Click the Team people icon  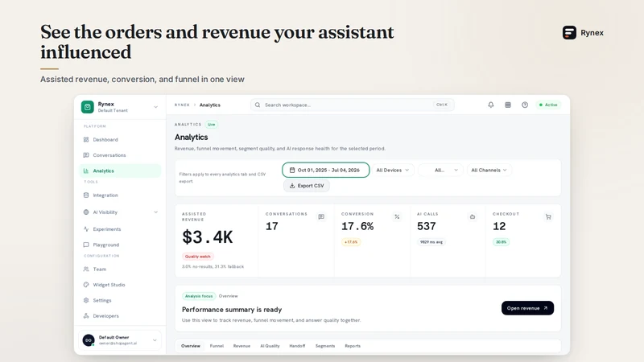click(86, 269)
